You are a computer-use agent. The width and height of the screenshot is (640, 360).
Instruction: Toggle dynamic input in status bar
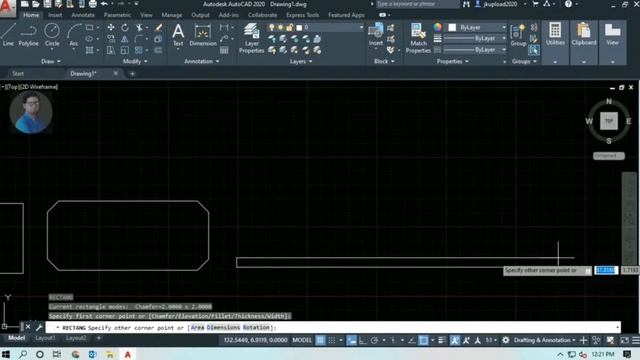(x=351, y=340)
